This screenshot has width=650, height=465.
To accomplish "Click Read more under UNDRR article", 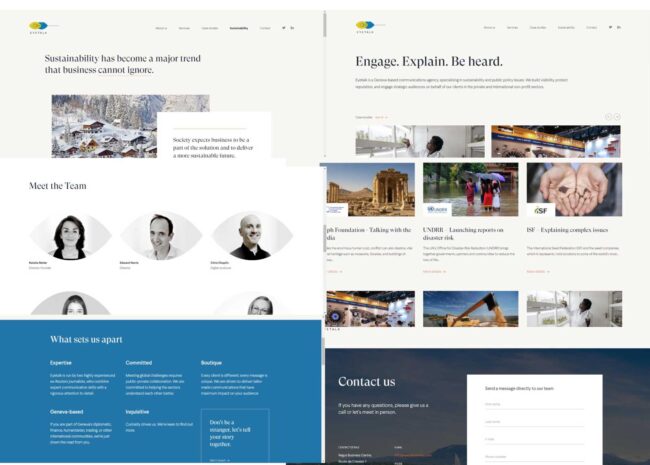I will point(433,271).
